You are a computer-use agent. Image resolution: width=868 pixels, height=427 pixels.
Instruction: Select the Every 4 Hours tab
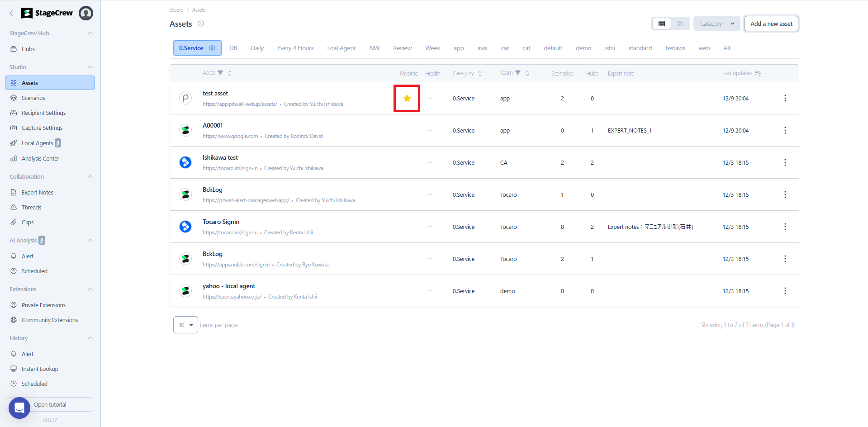295,48
